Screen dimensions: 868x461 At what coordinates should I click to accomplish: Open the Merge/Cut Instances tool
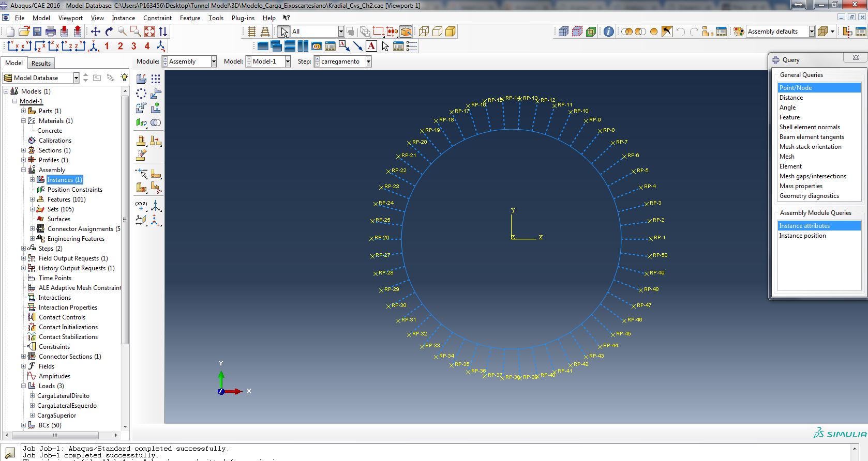pyautogui.click(x=156, y=122)
